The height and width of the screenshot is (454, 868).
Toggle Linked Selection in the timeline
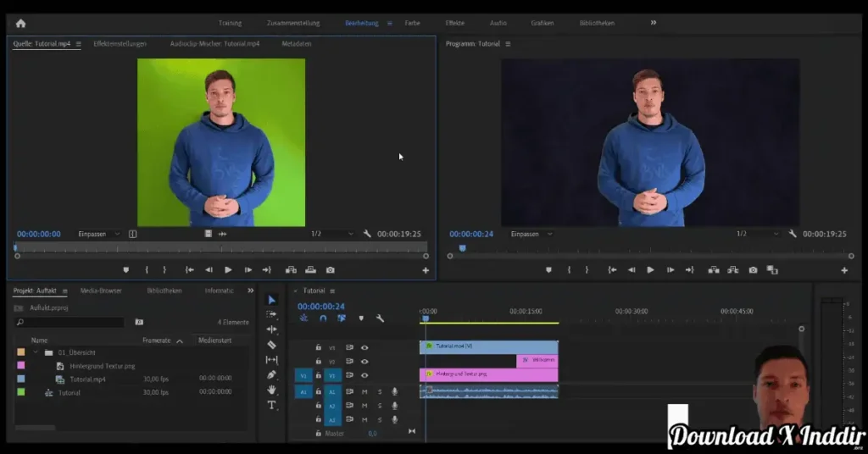tap(342, 318)
